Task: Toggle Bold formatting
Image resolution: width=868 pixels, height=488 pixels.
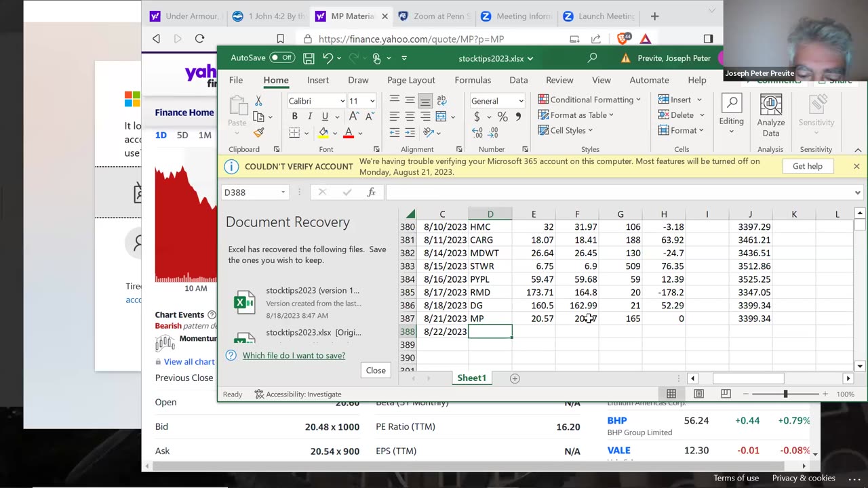Action: click(x=294, y=117)
